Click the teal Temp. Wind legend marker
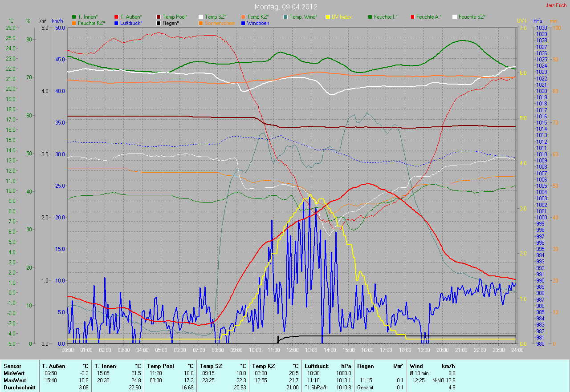Viewport: 570px width, 392px height. [285, 17]
